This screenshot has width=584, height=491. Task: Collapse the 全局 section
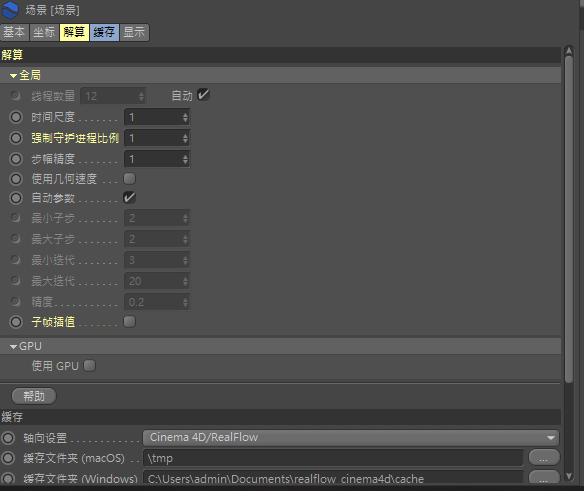pyautogui.click(x=13, y=76)
